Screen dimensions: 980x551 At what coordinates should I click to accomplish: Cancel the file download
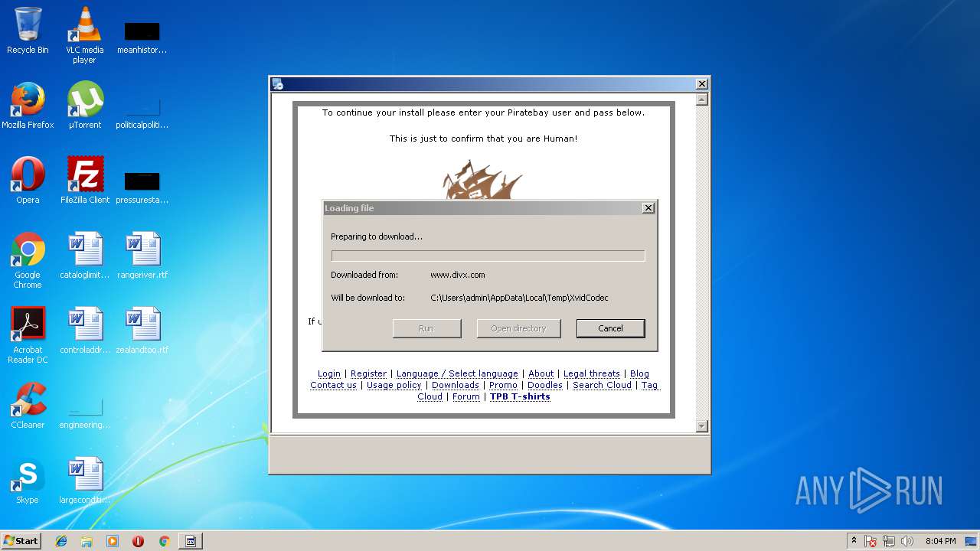point(610,328)
